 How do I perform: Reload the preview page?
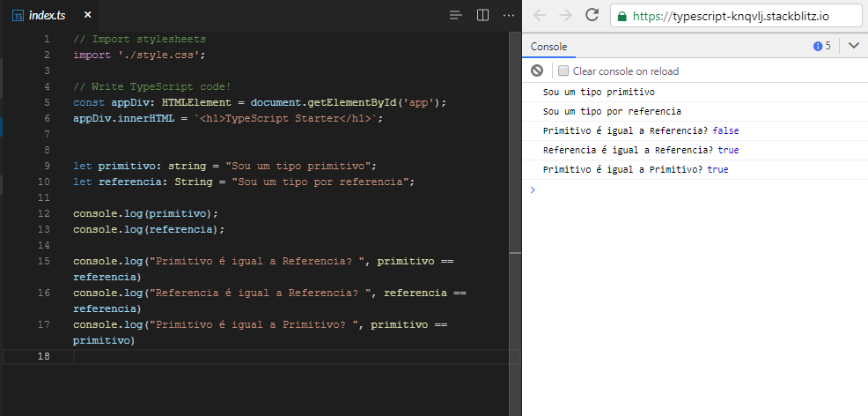[592, 16]
